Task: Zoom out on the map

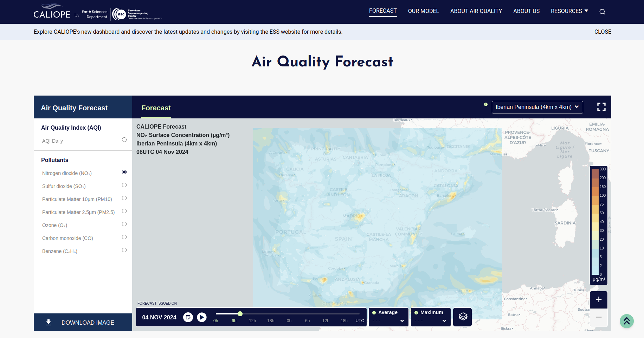Action: [x=599, y=318]
